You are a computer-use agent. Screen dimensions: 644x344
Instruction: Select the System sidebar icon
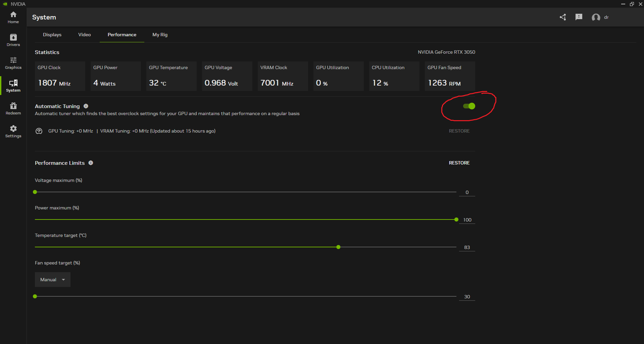point(13,86)
